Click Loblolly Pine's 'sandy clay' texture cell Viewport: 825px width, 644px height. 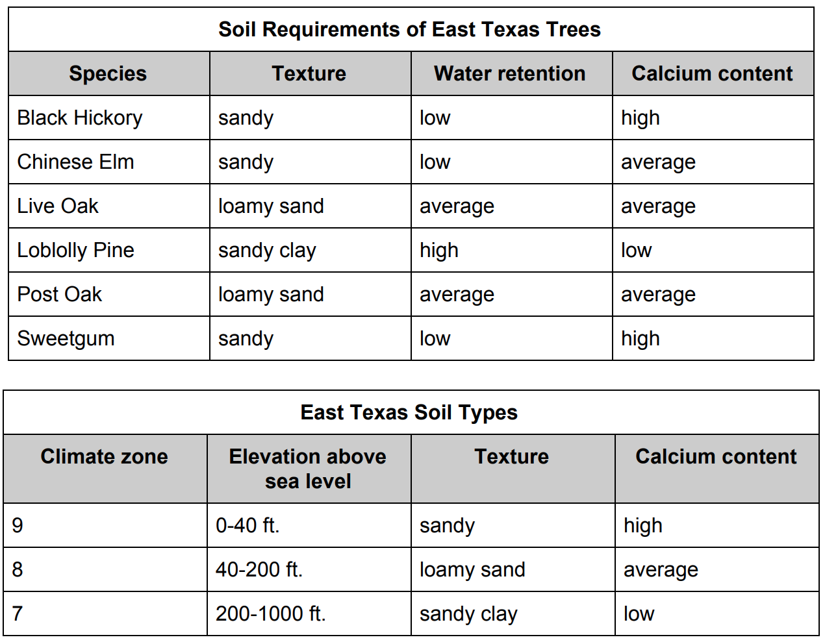(267, 251)
